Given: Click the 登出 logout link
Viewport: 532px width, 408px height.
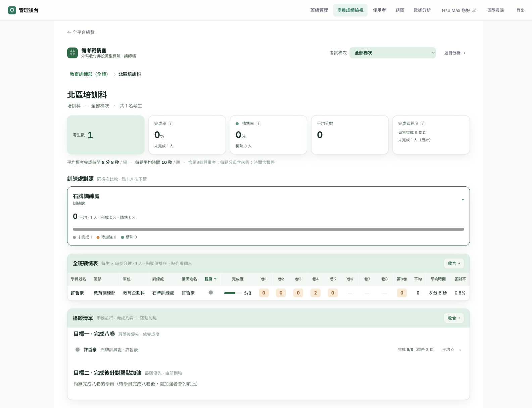Looking at the screenshot, I should click(521, 10).
